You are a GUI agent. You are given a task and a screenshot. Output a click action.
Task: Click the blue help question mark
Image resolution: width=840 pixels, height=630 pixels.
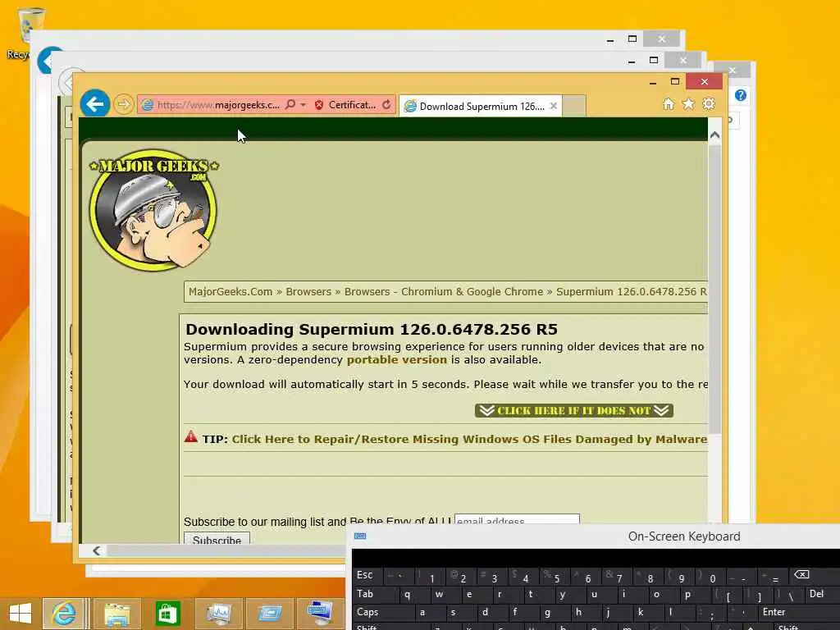(741, 95)
